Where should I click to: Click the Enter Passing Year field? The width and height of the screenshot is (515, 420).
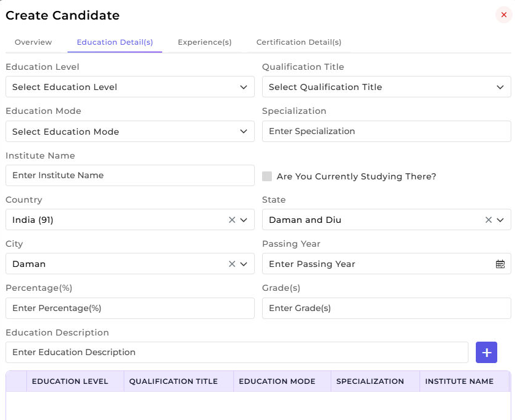click(386, 264)
